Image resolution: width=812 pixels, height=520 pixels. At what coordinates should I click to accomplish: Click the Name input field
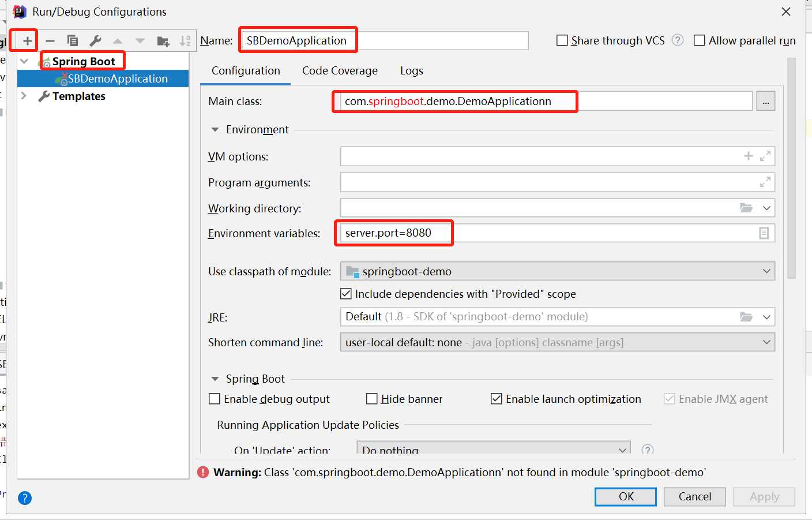tap(384, 40)
